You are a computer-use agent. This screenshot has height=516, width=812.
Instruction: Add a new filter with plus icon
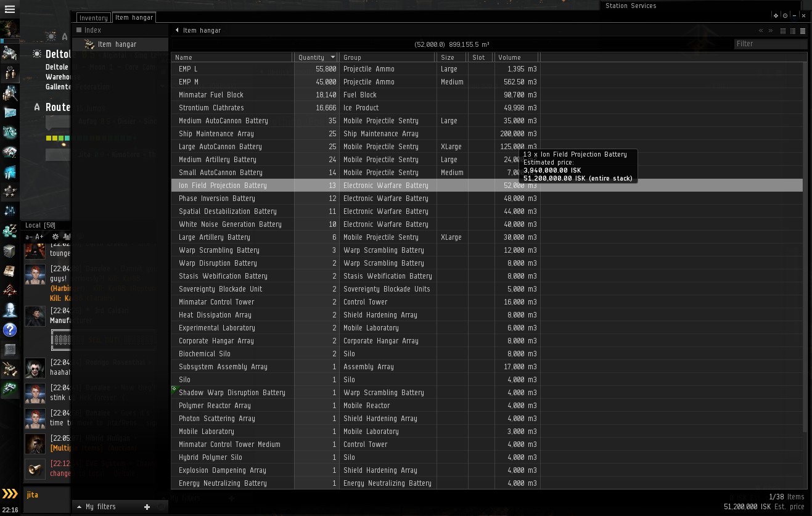tap(147, 507)
